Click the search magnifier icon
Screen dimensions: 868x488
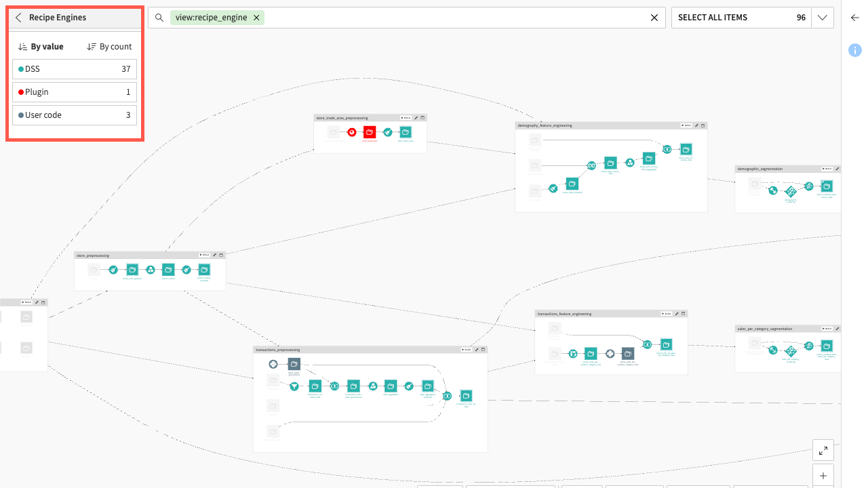159,18
